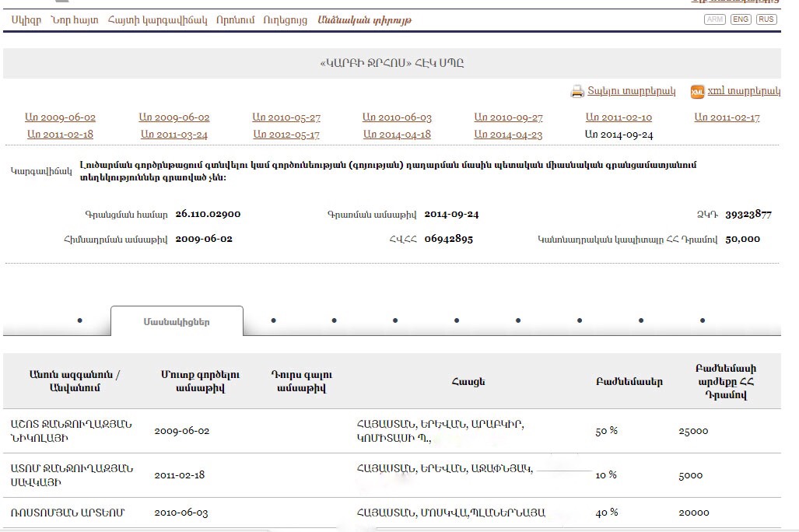
Task: Click the foundation date value beside Հիմնադրման ամսաթիվ
Action: [204, 239]
